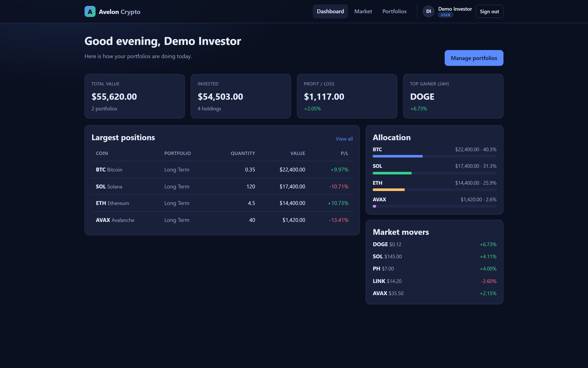Click the VALUE column header
Screen dimensions: 588x368
298,153
